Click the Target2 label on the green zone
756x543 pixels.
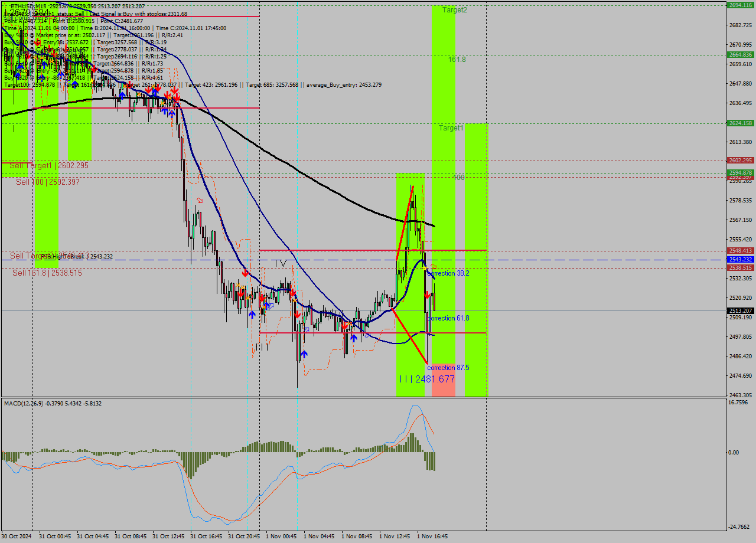tap(455, 10)
